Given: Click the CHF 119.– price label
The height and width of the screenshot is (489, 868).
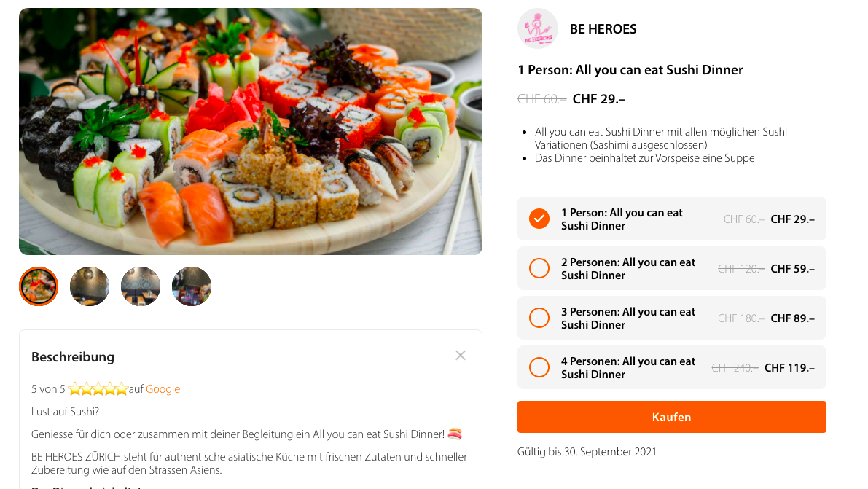Looking at the screenshot, I should (x=789, y=368).
